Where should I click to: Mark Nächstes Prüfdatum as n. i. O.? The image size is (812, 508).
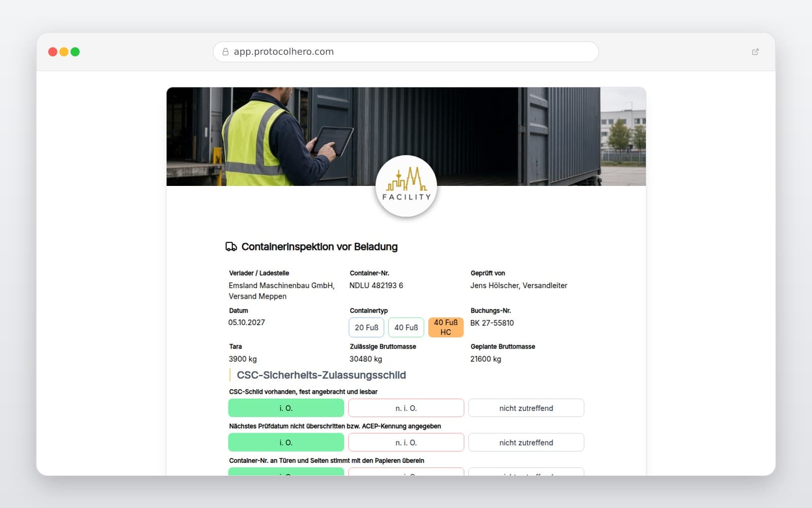coord(406,442)
